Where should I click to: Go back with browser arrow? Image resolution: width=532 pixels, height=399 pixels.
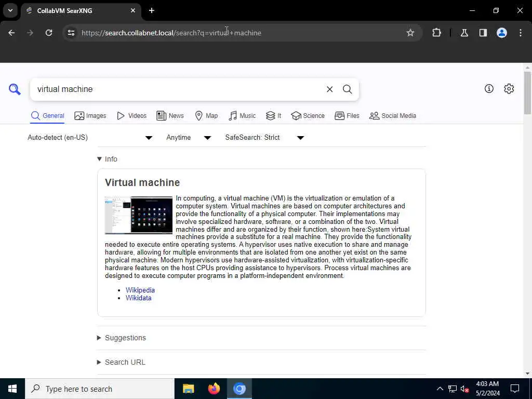tap(11, 33)
